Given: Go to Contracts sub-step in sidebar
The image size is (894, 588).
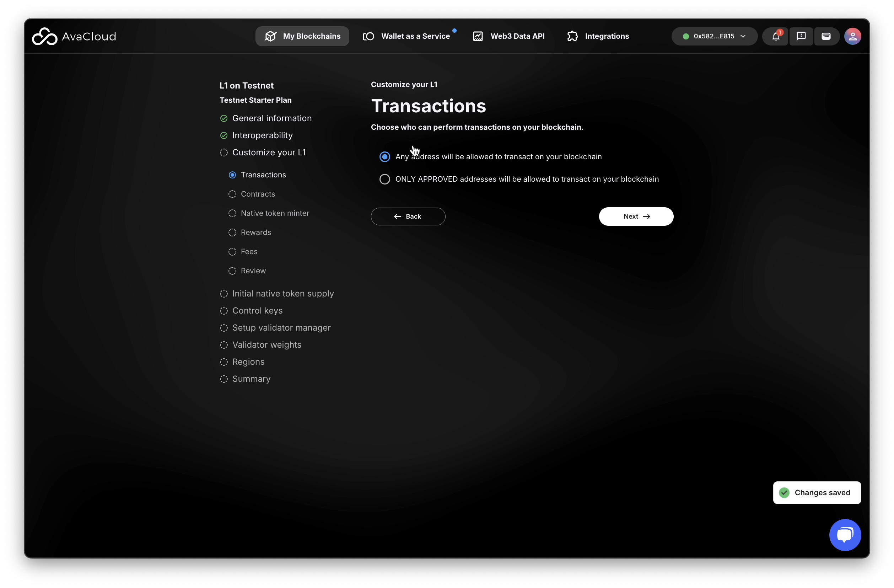Looking at the screenshot, I should click(x=258, y=194).
